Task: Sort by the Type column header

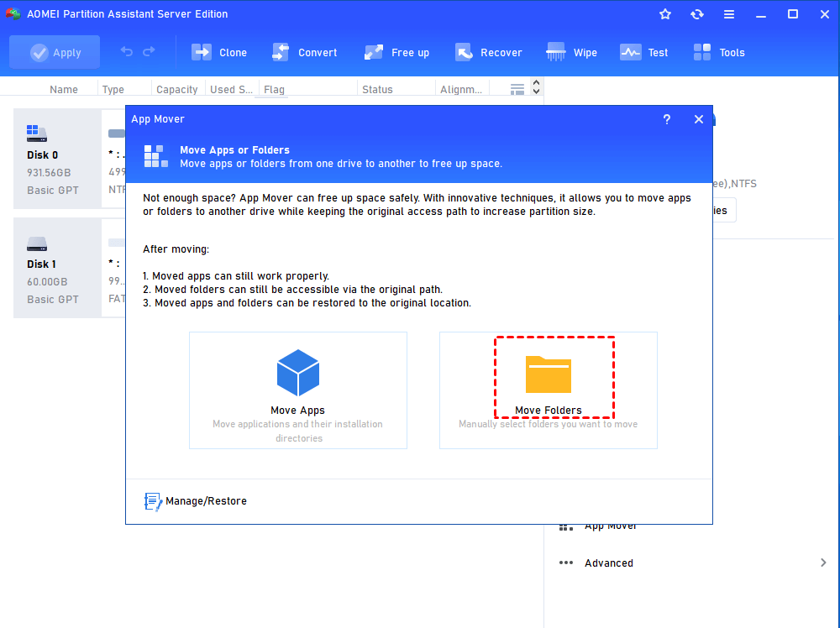Action: (x=113, y=89)
